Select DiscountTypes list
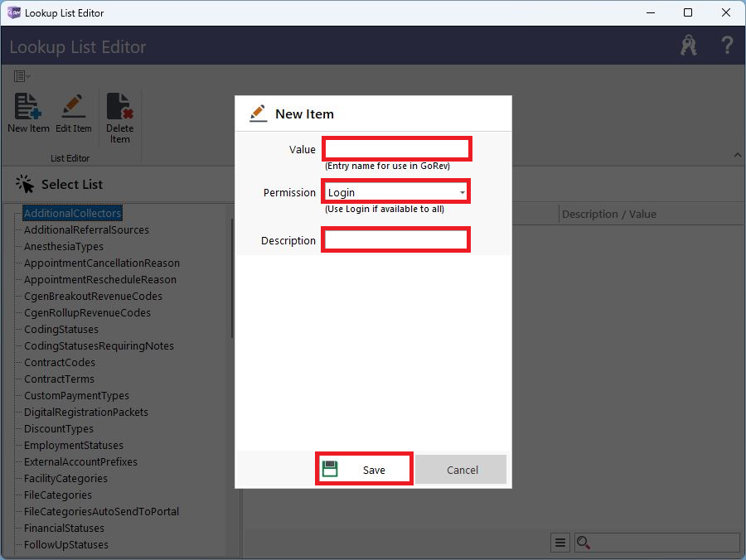The width and height of the screenshot is (746, 560). [x=59, y=429]
